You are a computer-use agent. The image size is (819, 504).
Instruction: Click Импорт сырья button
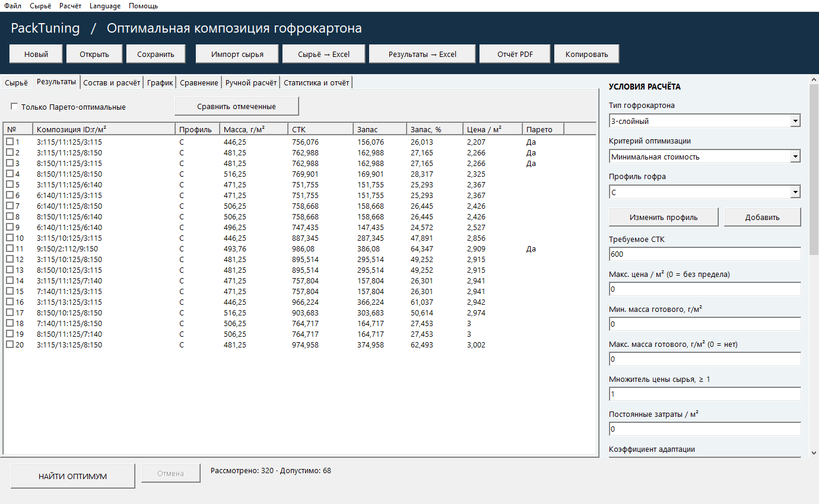pos(237,54)
